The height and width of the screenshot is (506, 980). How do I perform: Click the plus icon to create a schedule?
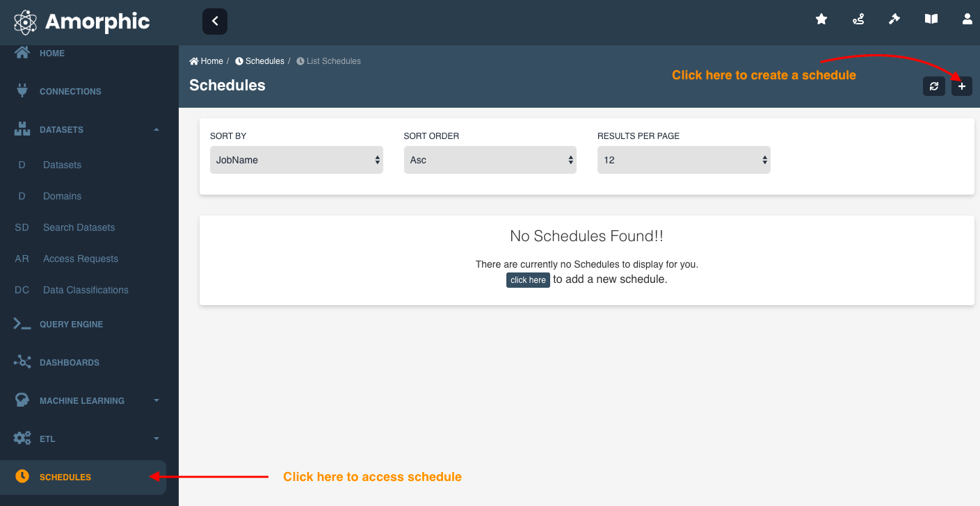pos(962,85)
